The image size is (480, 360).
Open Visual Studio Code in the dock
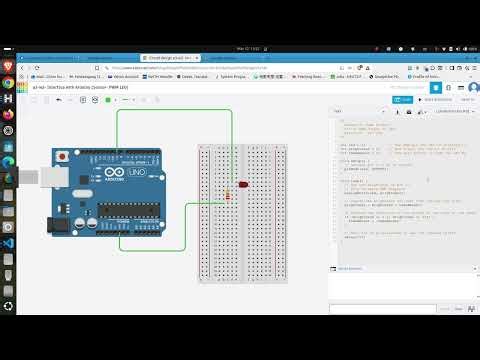pos(8,243)
